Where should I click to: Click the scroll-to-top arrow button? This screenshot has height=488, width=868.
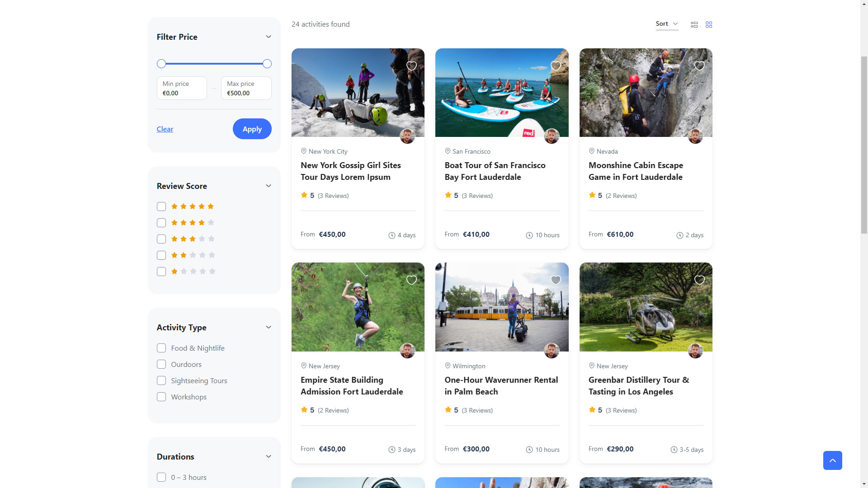pyautogui.click(x=832, y=460)
